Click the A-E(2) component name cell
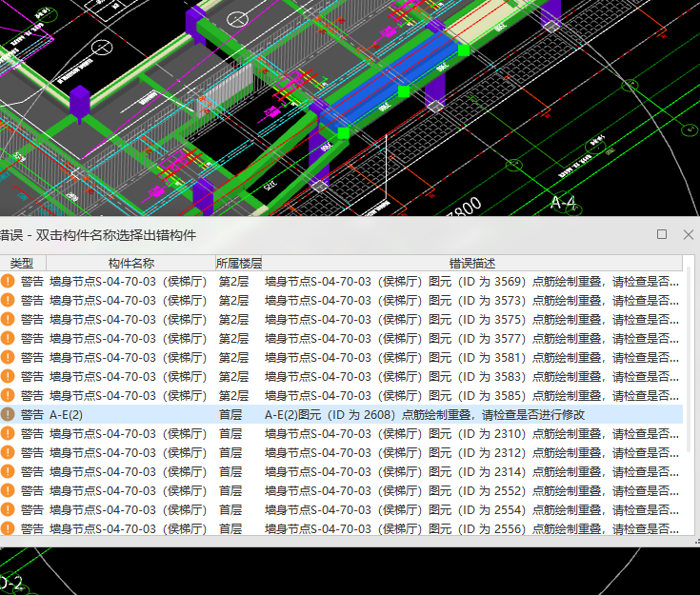 click(66, 415)
